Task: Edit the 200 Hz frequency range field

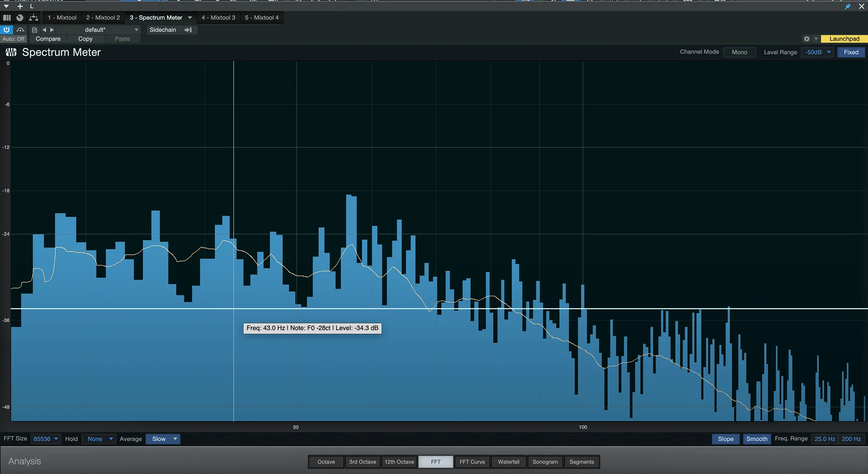Action: pos(851,439)
